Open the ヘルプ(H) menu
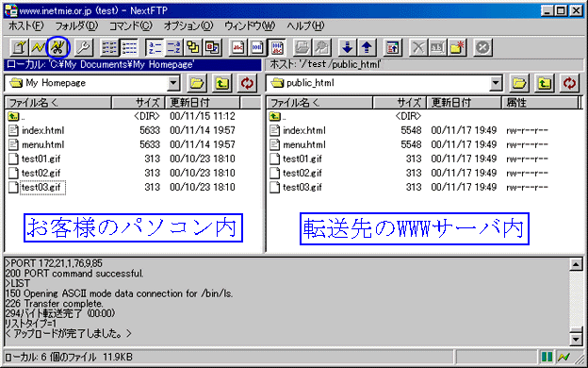This screenshot has width=588, height=368. pyautogui.click(x=305, y=26)
